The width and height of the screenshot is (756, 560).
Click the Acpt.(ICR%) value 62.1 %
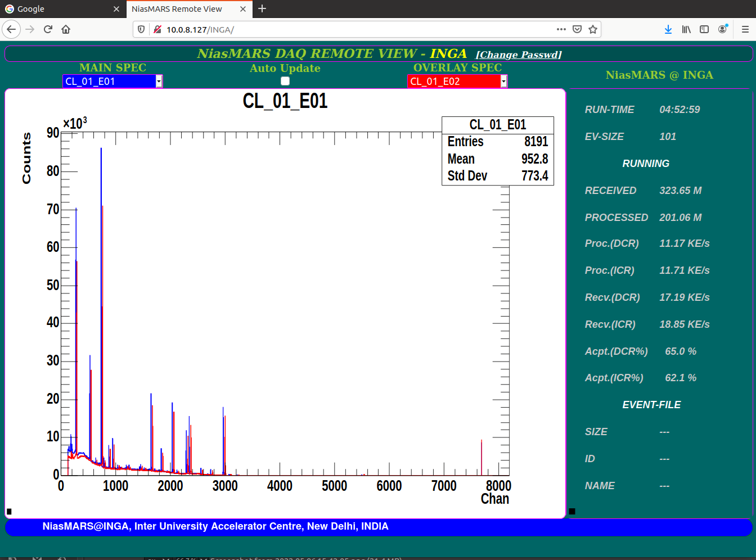point(681,378)
